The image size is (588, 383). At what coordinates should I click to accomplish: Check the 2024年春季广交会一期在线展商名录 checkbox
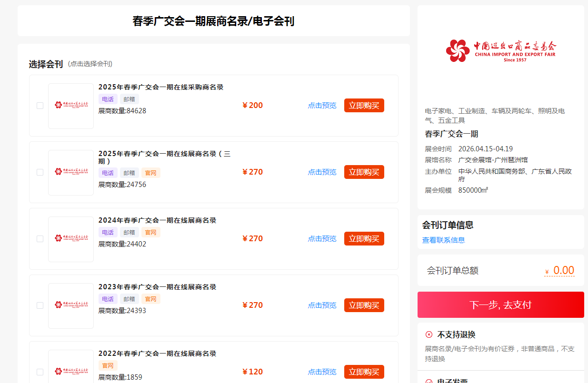pos(40,239)
